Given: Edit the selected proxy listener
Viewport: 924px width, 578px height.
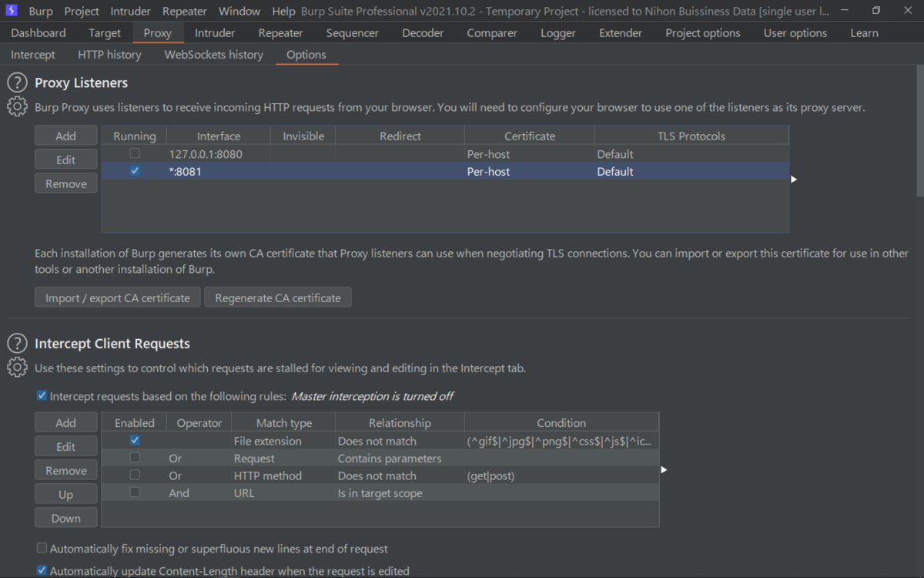Looking at the screenshot, I should coord(66,160).
